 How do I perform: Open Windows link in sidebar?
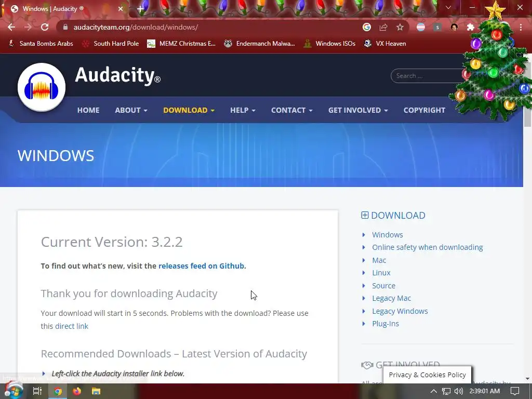click(388, 235)
